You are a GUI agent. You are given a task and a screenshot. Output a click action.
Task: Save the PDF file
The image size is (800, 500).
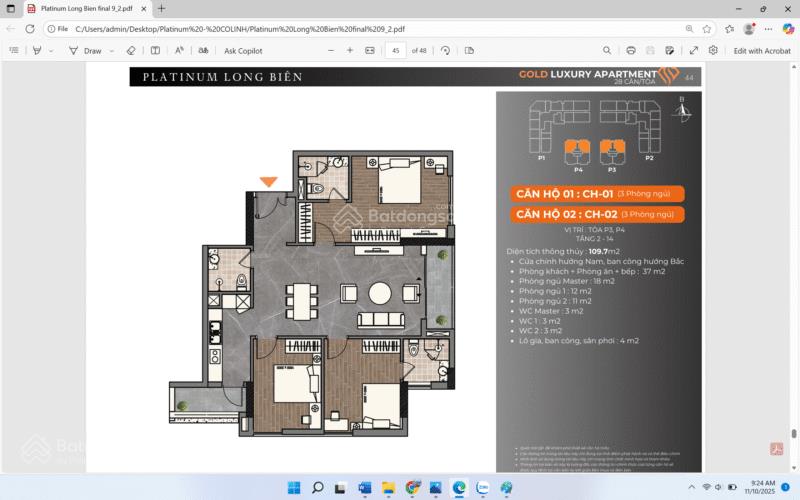pyautogui.click(x=650, y=51)
